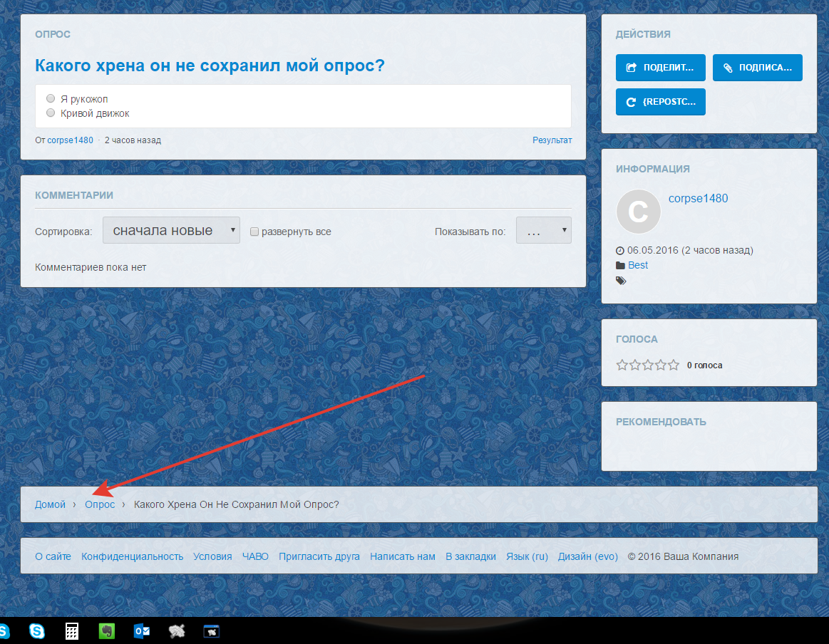Open Outlook from the taskbar
This screenshot has height=644, width=829.
(142, 630)
